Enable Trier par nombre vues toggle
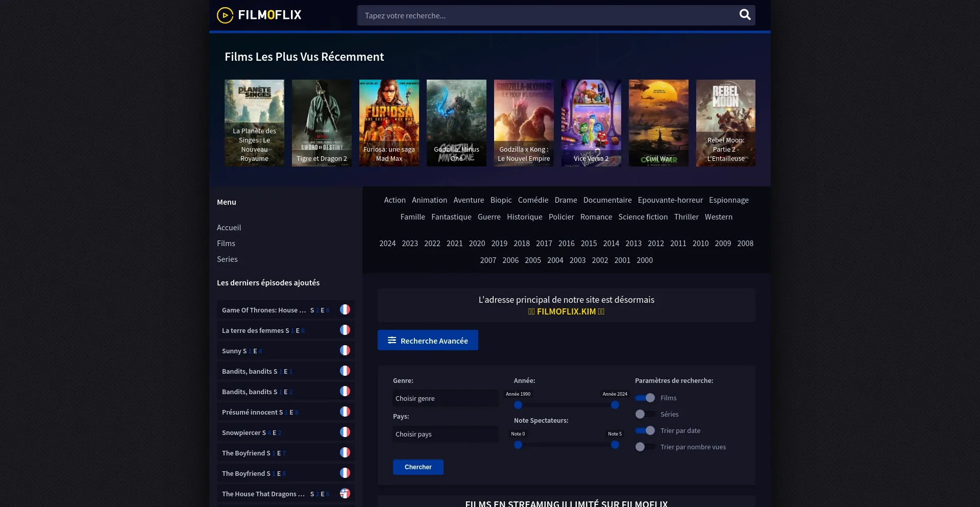 [645, 447]
